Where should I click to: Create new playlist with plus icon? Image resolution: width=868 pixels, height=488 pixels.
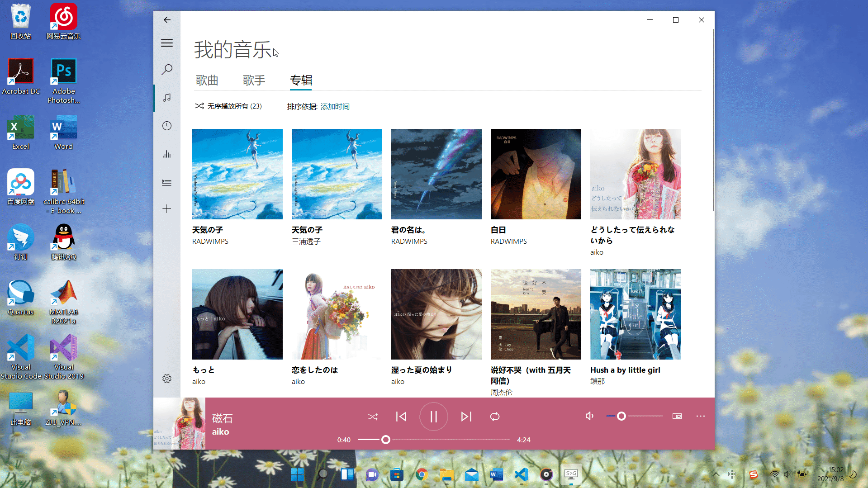pos(167,209)
